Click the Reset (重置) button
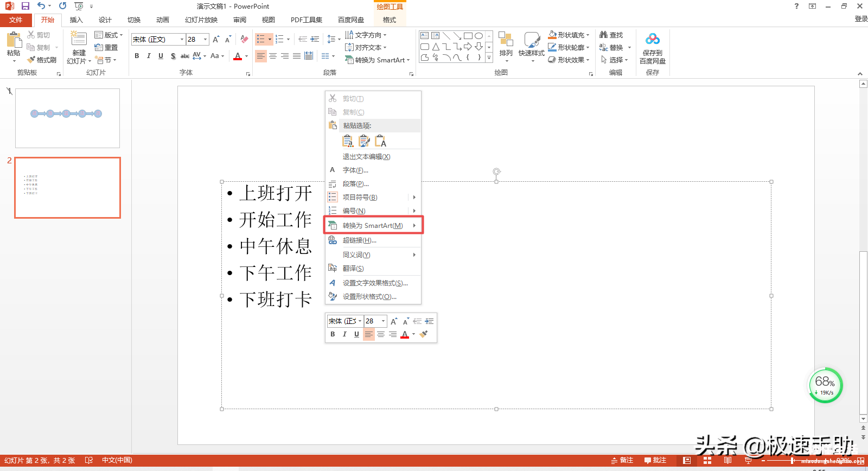868x471 pixels. point(106,47)
